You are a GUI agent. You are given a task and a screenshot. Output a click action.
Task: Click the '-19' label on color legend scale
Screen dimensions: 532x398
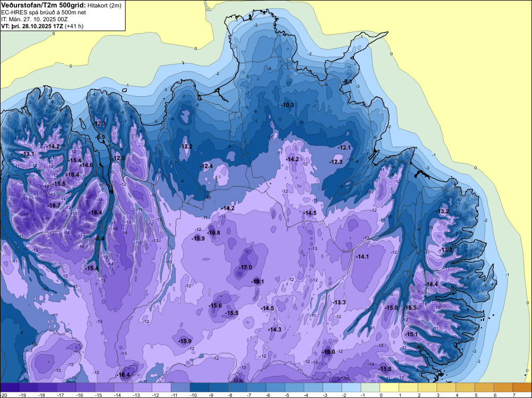click(x=23, y=395)
